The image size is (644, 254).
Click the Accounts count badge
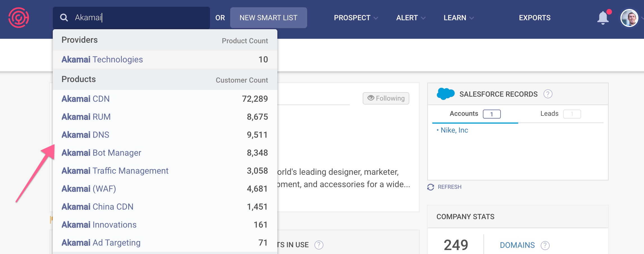492,114
